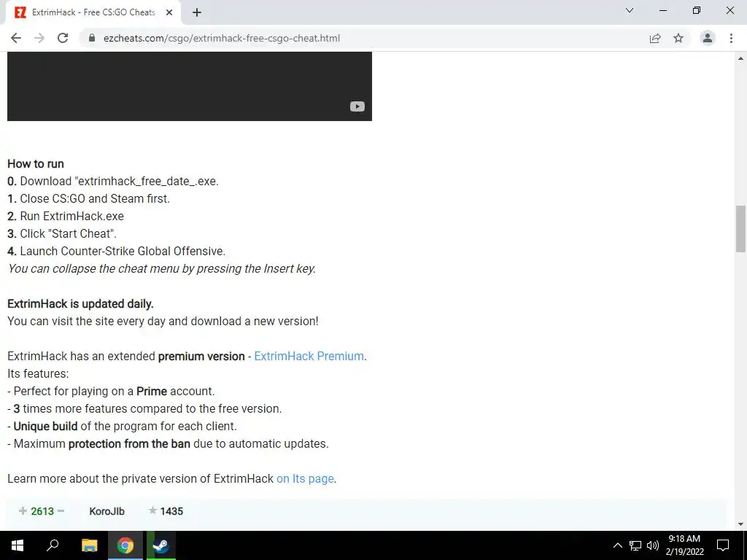Show hidden system tray icons

click(617, 545)
